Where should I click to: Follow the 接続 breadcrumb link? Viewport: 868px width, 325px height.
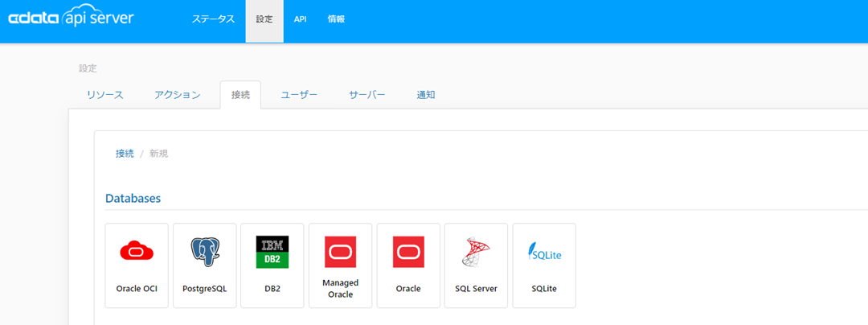point(125,154)
